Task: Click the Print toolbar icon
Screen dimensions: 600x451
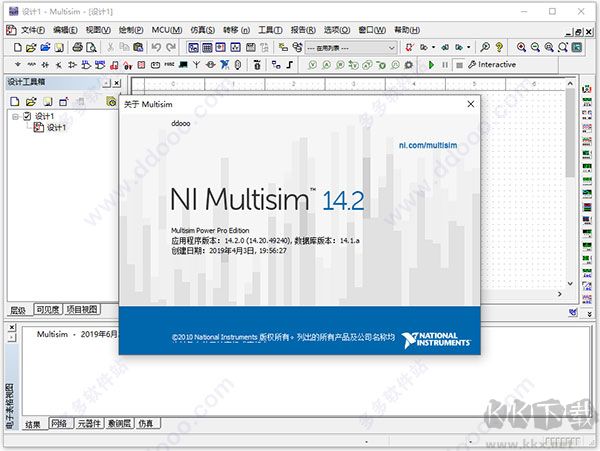Action: pos(76,47)
